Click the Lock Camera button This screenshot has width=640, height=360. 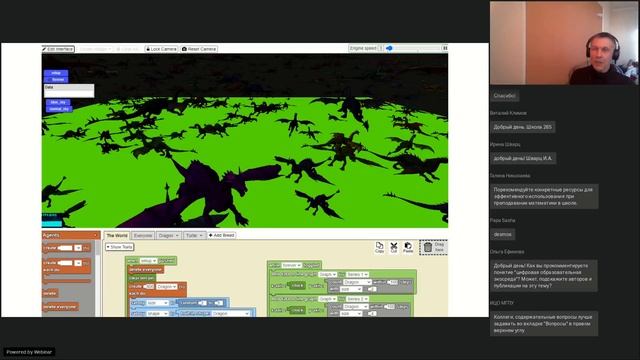pos(161,49)
